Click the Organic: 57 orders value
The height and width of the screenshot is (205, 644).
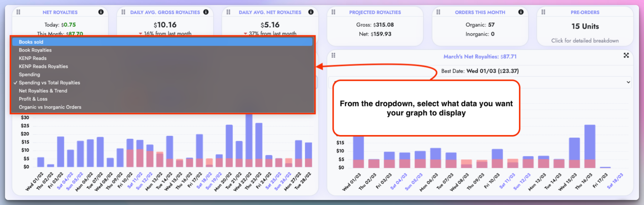(480, 25)
